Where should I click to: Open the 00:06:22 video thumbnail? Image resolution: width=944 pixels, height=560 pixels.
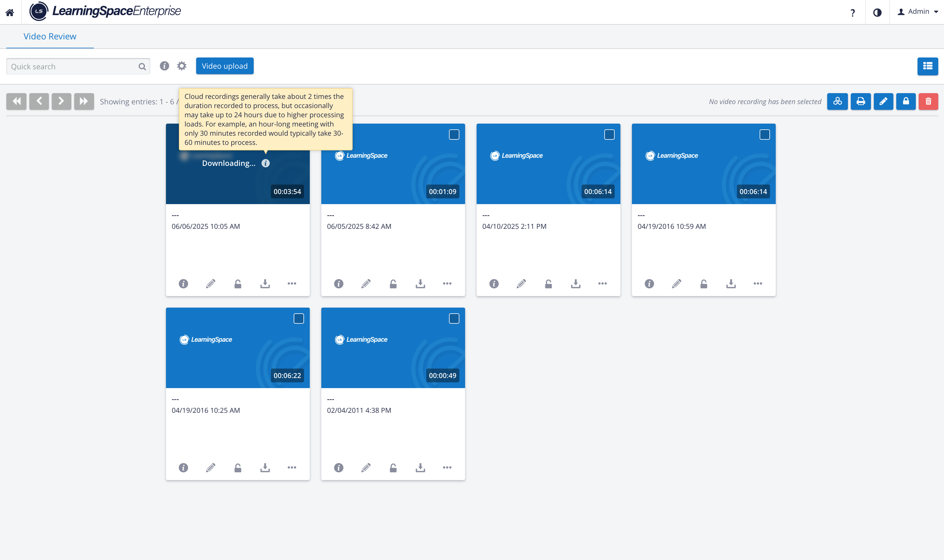(238, 348)
